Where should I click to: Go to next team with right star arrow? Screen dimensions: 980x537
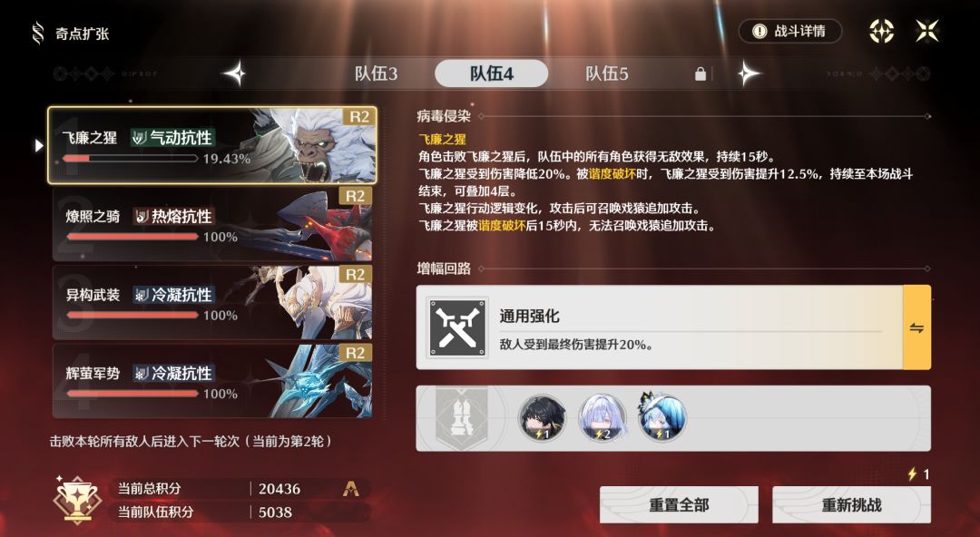click(x=748, y=73)
